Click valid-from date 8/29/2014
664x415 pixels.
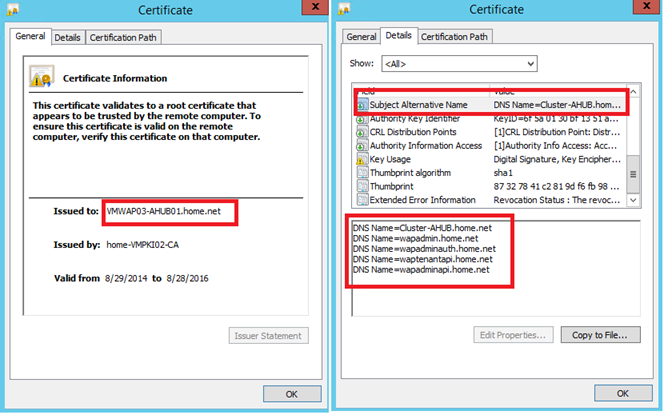click(x=126, y=278)
